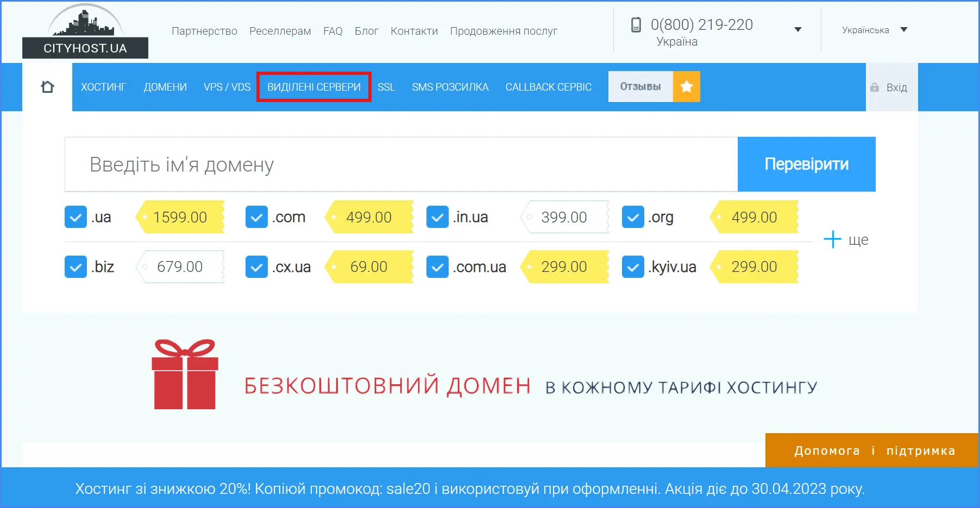Go to Контакти page
The width and height of the screenshot is (980, 508).
pyautogui.click(x=414, y=31)
